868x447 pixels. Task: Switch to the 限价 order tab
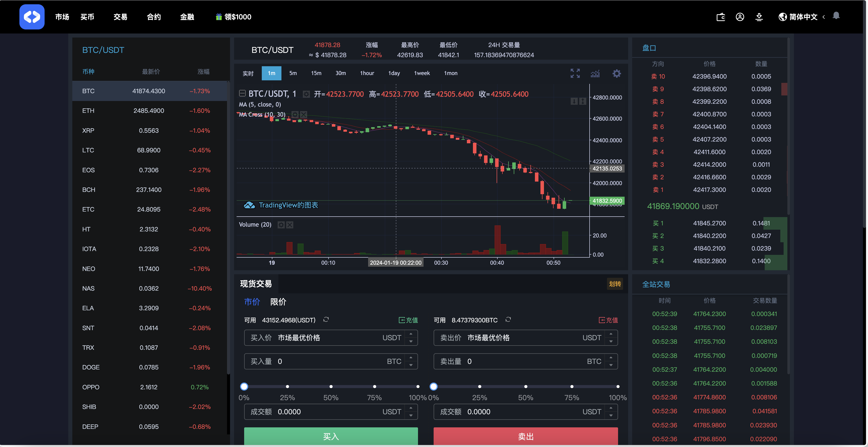coord(278,302)
